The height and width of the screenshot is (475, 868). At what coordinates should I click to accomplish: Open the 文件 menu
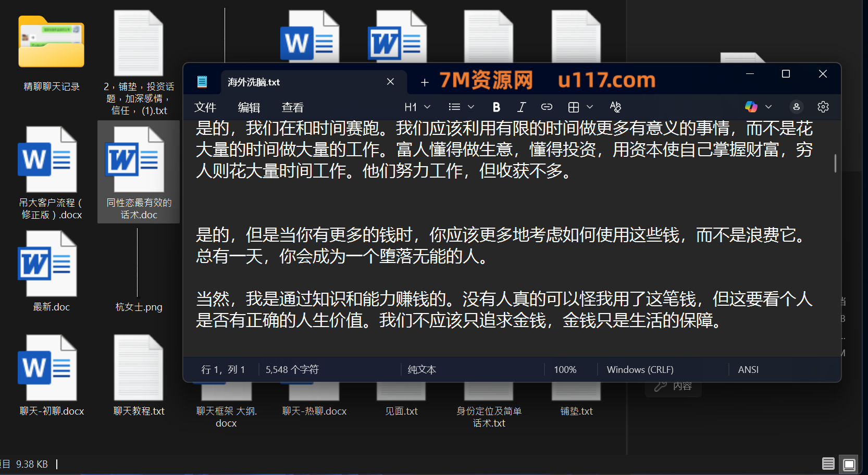click(205, 108)
